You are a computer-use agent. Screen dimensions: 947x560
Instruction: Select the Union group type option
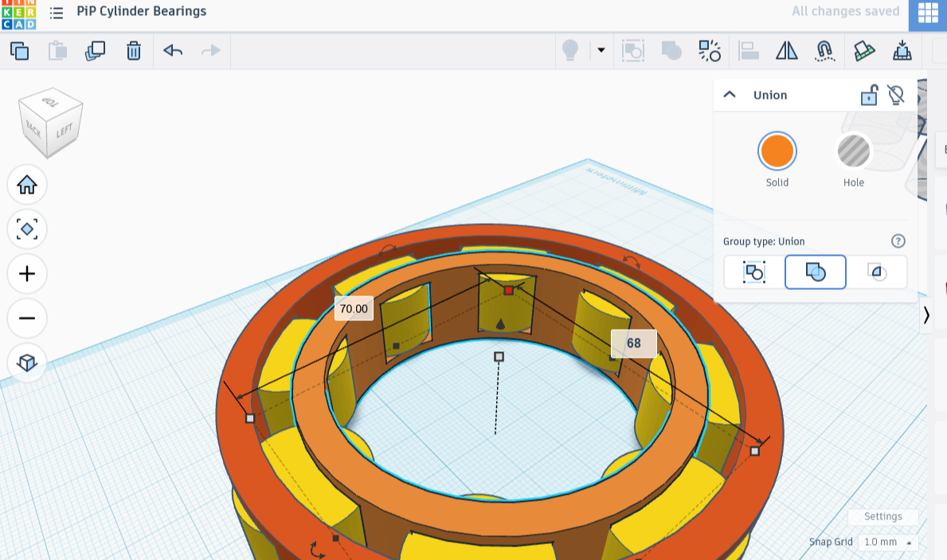click(x=816, y=272)
